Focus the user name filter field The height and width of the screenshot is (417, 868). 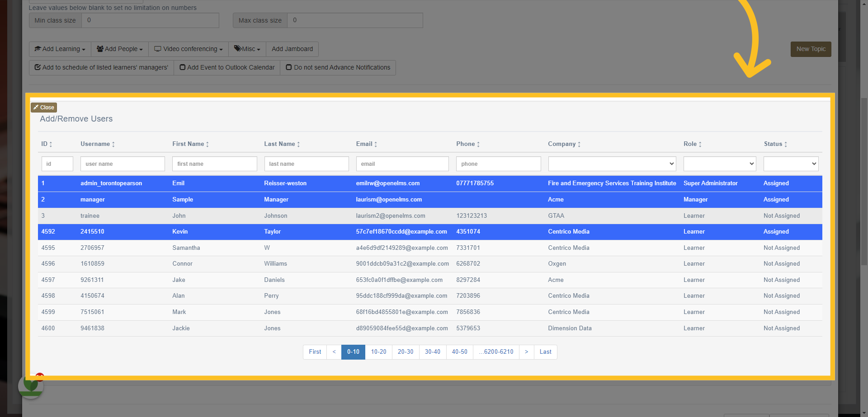[123, 164]
